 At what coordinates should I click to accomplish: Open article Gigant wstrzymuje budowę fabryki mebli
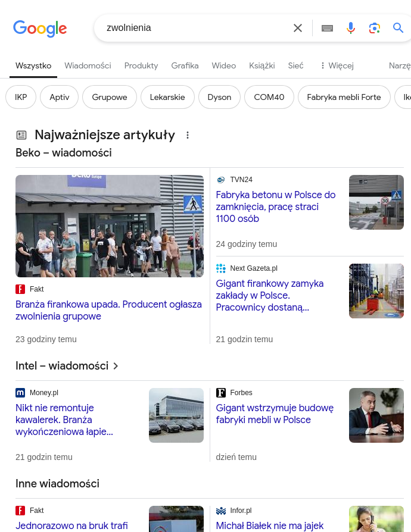click(x=275, y=414)
